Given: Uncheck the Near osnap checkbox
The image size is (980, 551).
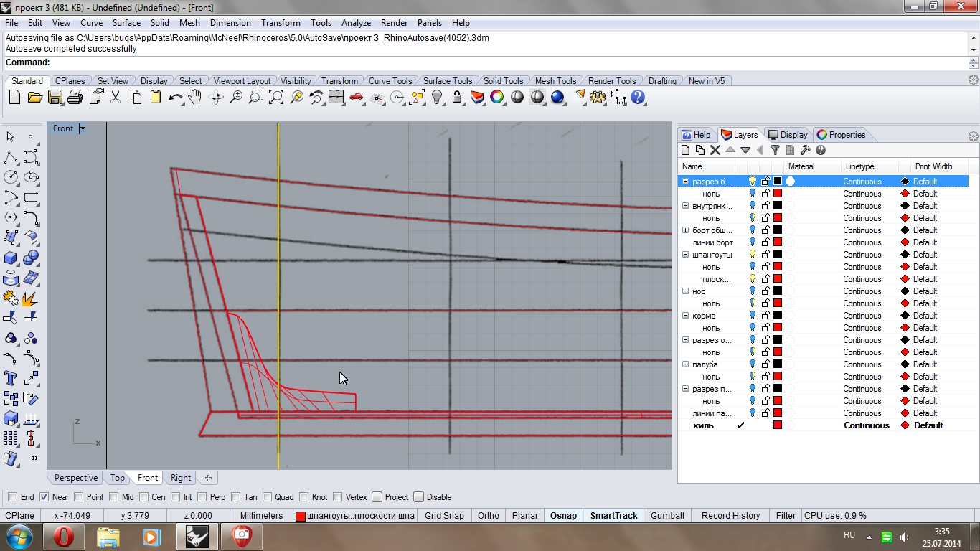Looking at the screenshot, I should (44, 497).
